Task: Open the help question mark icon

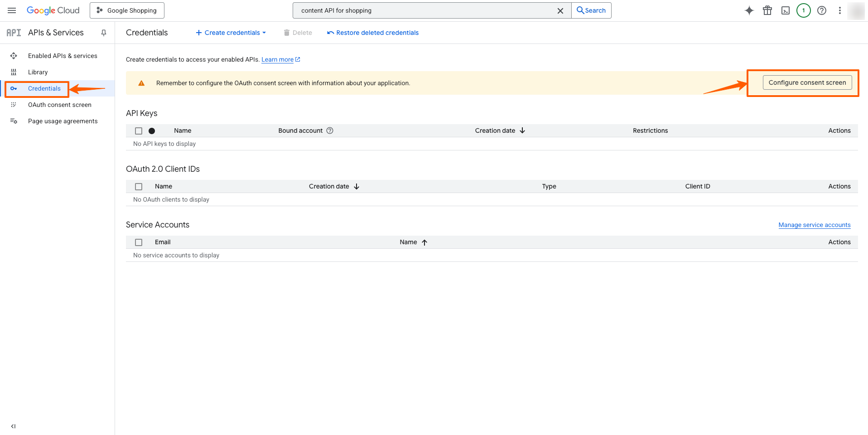Action: pos(822,10)
